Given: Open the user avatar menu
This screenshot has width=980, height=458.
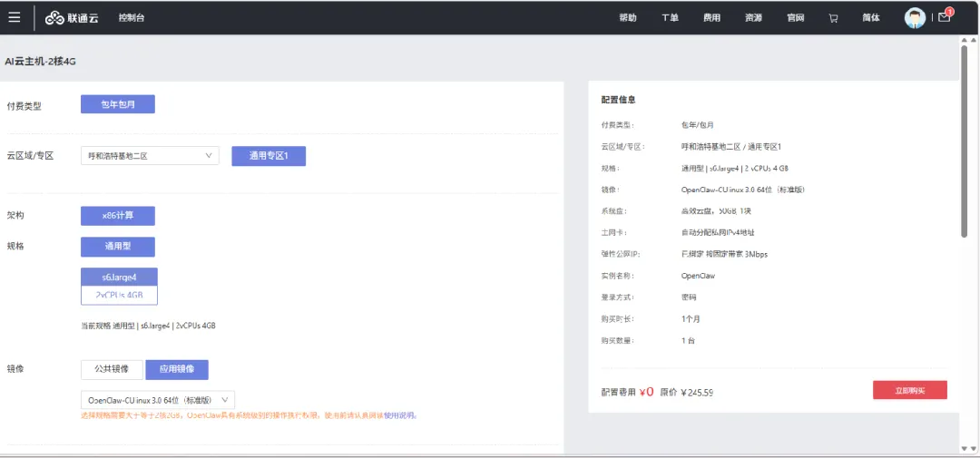Looking at the screenshot, I should coord(915,18).
